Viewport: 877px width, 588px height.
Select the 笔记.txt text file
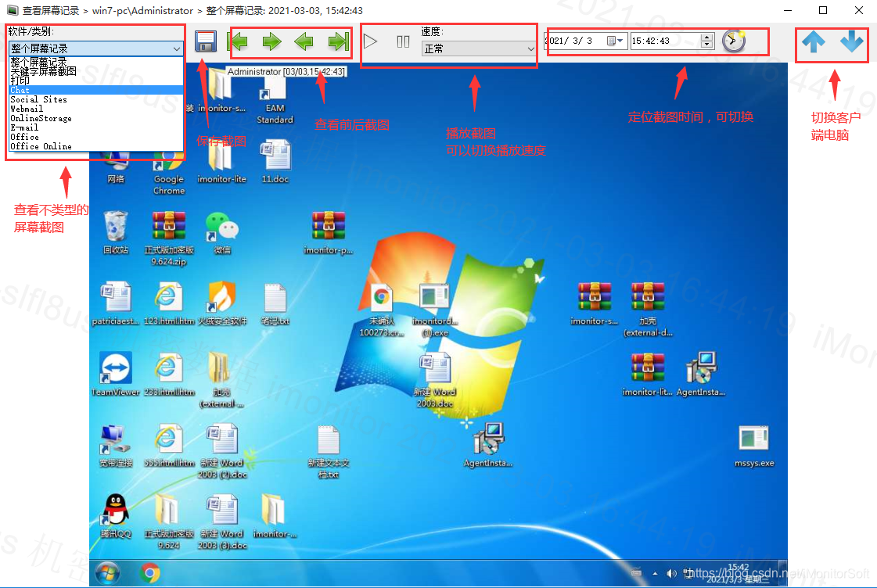pyautogui.click(x=275, y=303)
